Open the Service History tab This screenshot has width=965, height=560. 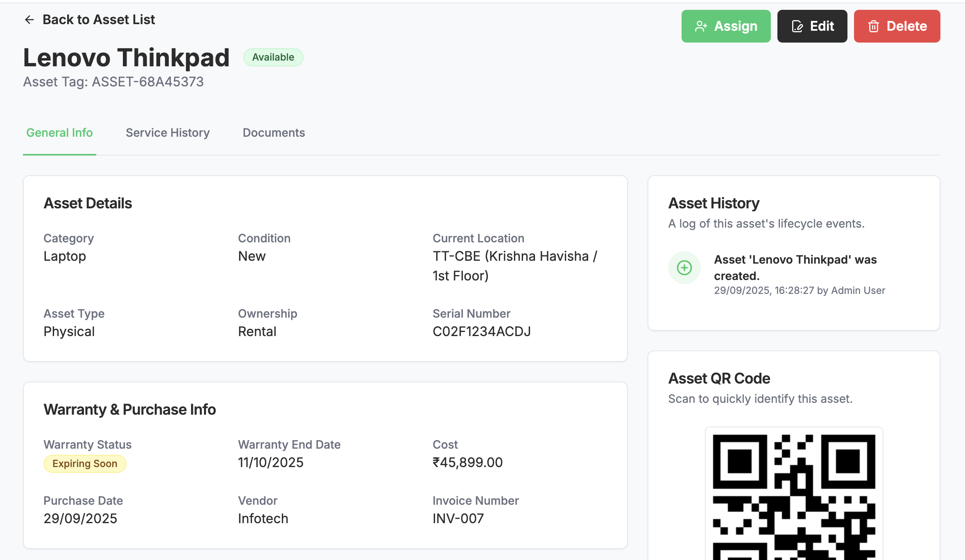[168, 133]
